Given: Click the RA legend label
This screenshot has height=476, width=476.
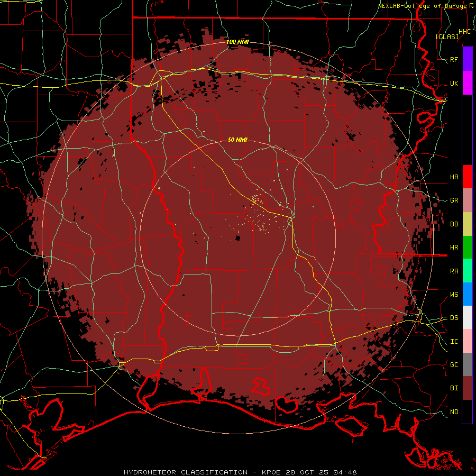Looking at the screenshot, I should 454,271.
